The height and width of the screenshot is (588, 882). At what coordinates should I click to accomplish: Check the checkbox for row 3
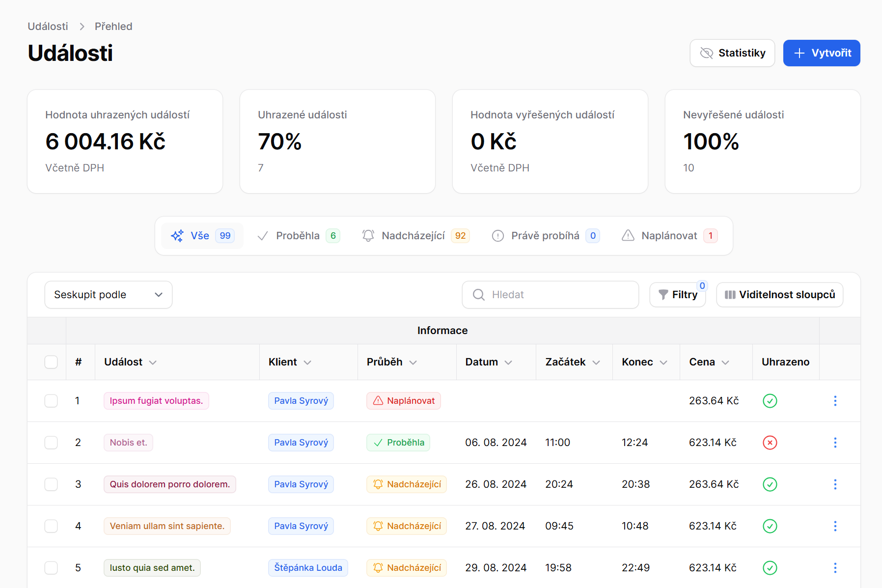point(51,484)
